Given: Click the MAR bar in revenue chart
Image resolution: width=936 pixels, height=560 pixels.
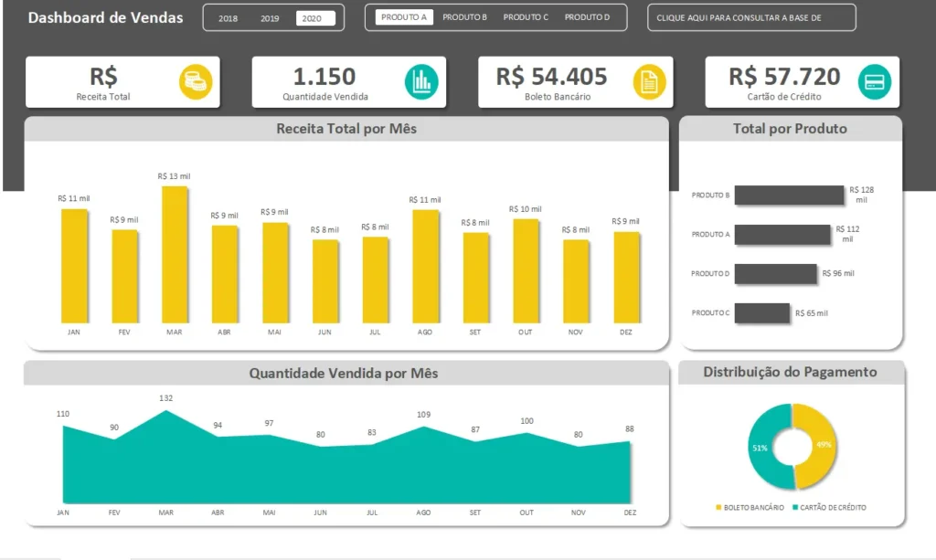Looking at the screenshot, I should click(x=175, y=256).
